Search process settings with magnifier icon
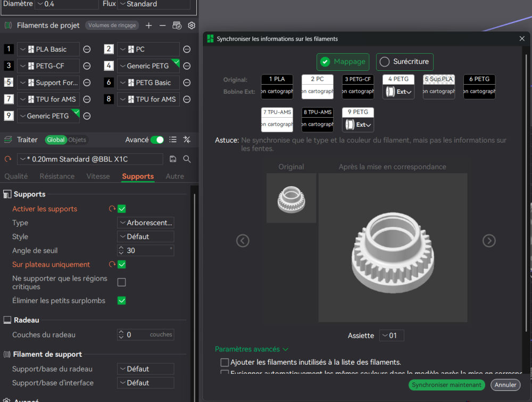 click(x=187, y=159)
